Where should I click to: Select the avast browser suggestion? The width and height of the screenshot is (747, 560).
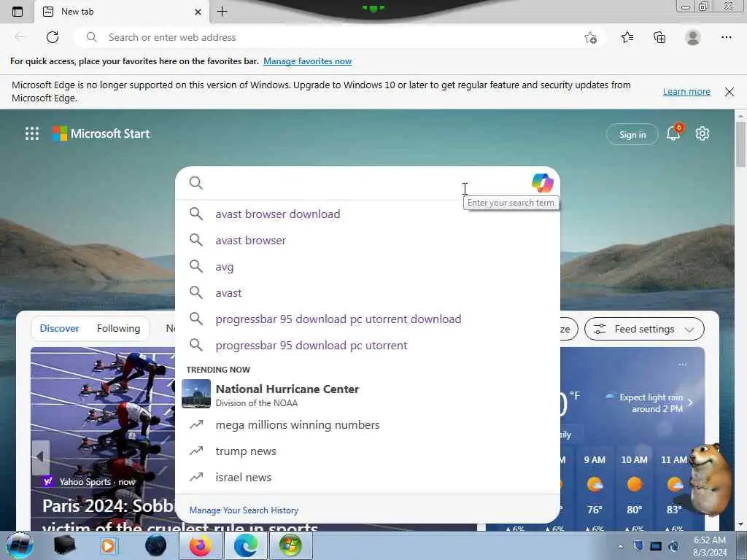tap(368, 240)
